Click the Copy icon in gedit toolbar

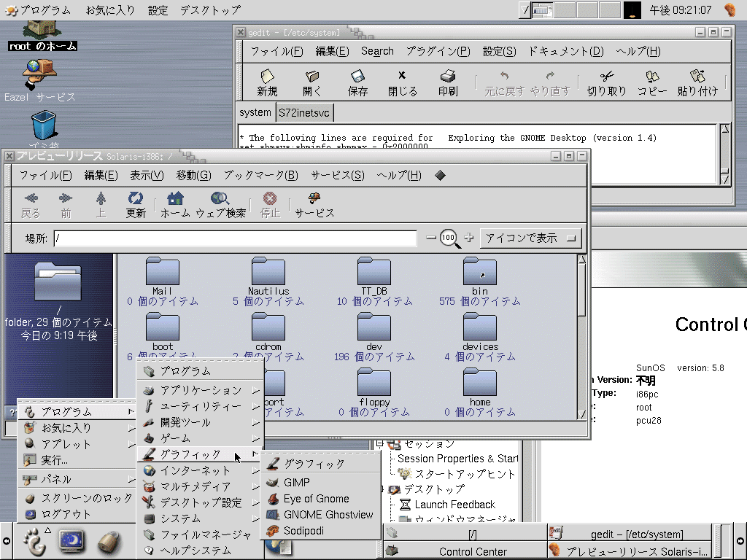click(x=651, y=76)
